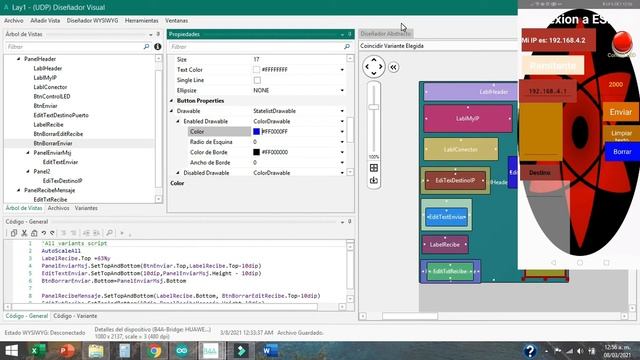
Task: Select the LablMyIP view in designer canvas
Action: tap(468, 118)
